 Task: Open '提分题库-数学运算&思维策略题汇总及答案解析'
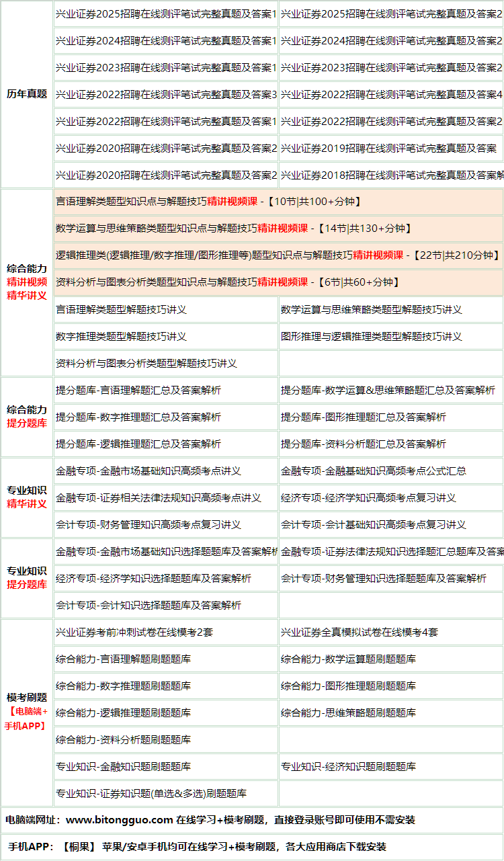click(391, 391)
